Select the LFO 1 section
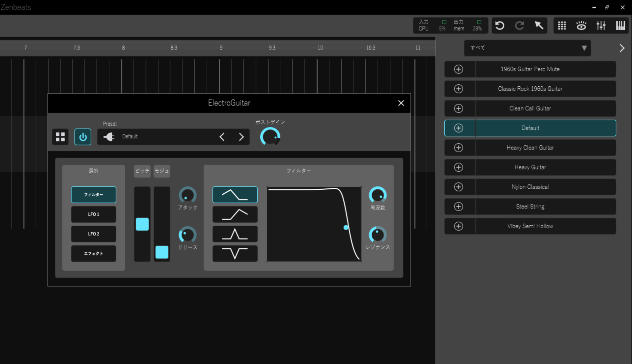The width and height of the screenshot is (632, 364). 94,214
